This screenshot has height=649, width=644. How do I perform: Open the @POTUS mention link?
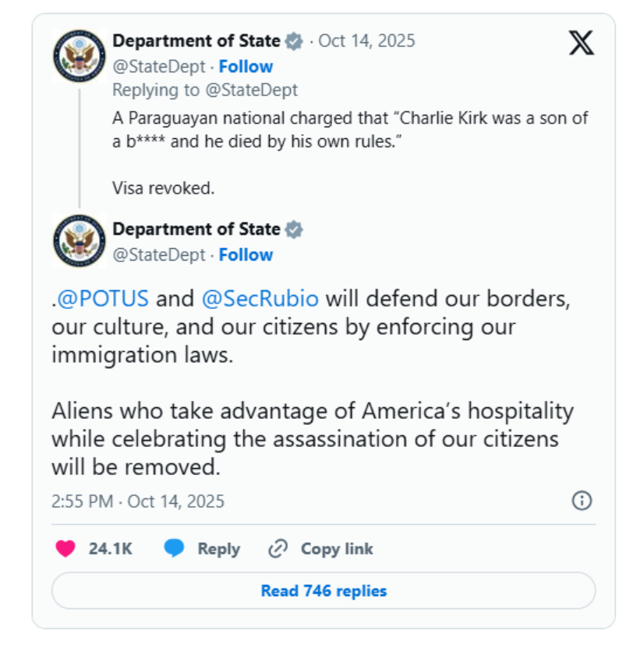(x=102, y=299)
